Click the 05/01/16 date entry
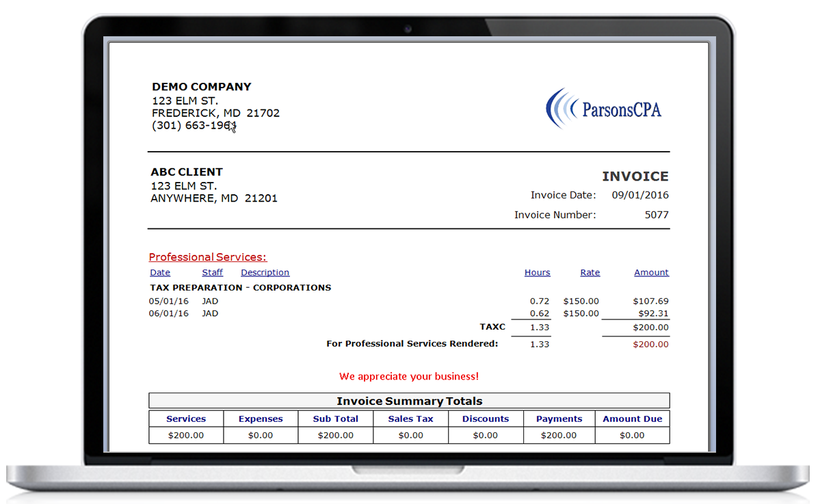This screenshot has height=504, width=818. [168, 301]
